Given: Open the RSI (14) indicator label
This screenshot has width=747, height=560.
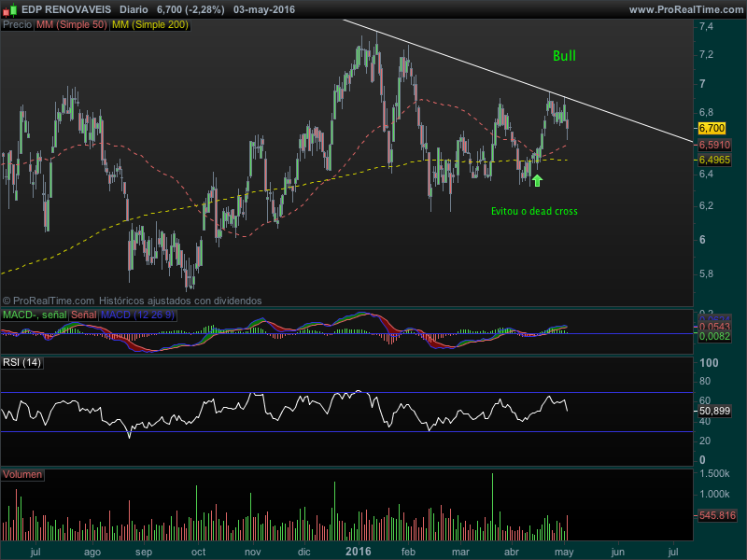Looking at the screenshot, I should coord(21,362).
